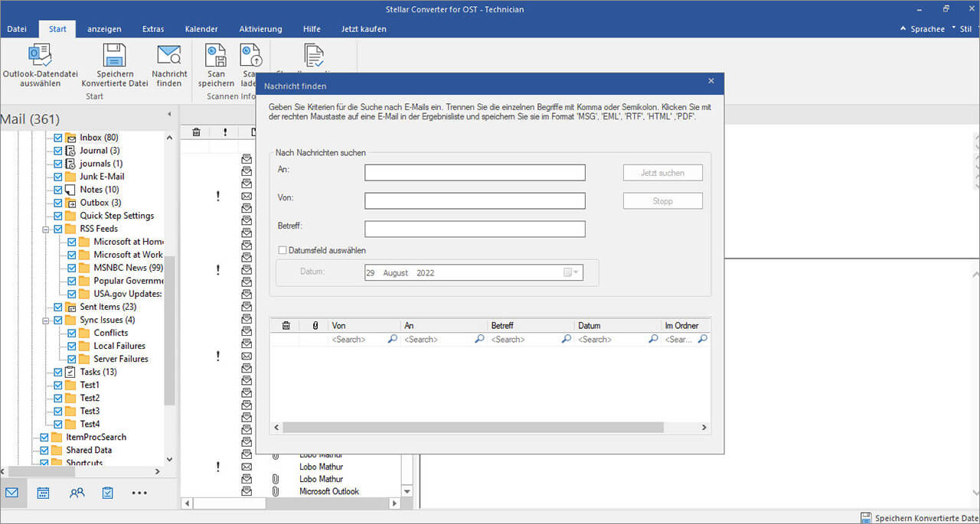Viewport: 980px width, 524px height.
Task: Collapse the RSS Feeds tree node
Action: pyautogui.click(x=47, y=229)
